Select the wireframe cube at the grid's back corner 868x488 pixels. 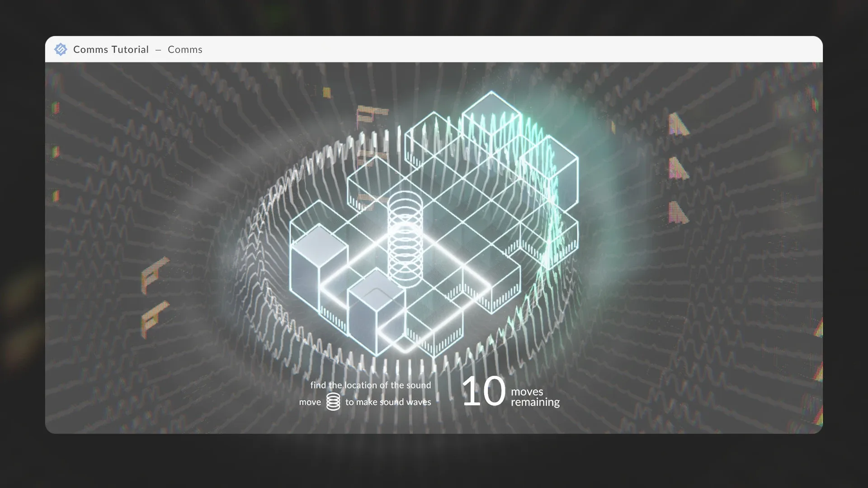[433, 136]
